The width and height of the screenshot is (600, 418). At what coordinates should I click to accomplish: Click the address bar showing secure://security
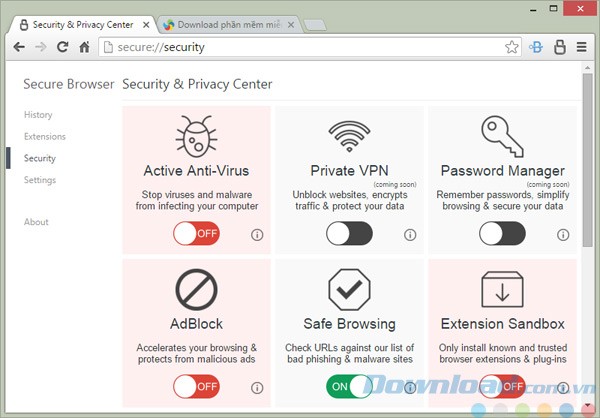click(x=300, y=46)
